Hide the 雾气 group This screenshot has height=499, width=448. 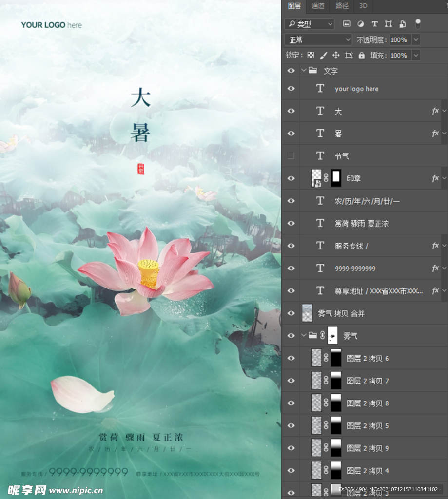click(x=291, y=336)
